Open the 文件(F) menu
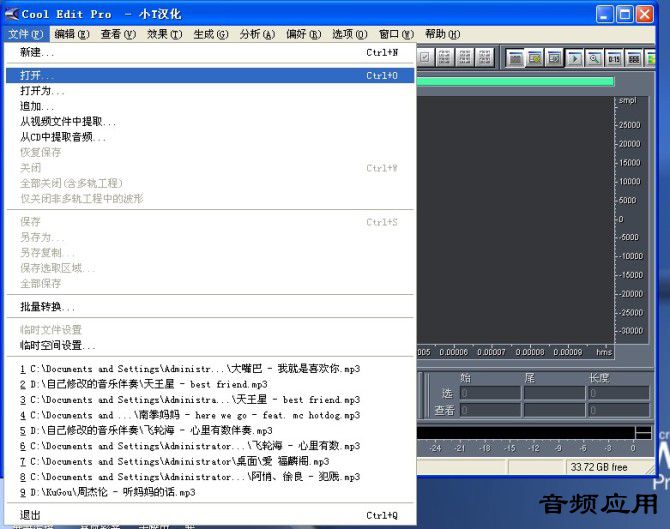 26,34
